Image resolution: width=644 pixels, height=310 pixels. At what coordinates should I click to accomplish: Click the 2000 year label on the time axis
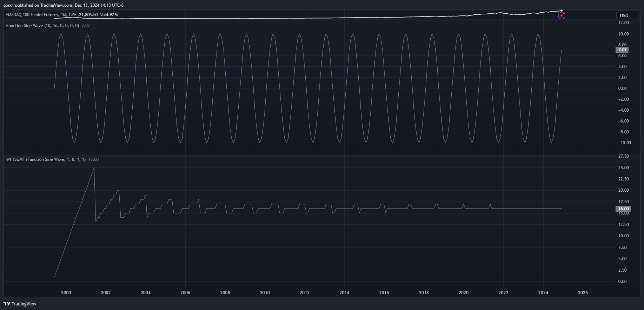tap(66, 293)
